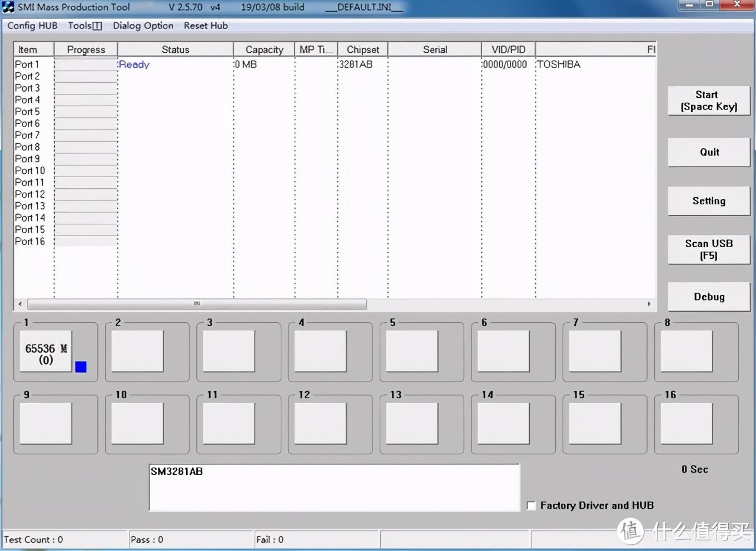Screen dimensions: 756x551
Task: Click the empty slot button numbered 5
Action: (x=412, y=351)
